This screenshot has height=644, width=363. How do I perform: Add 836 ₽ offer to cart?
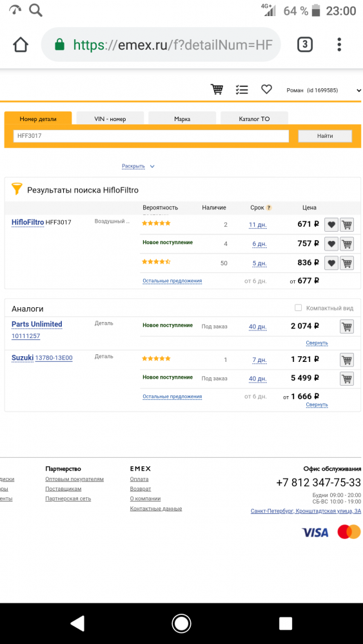click(x=347, y=263)
